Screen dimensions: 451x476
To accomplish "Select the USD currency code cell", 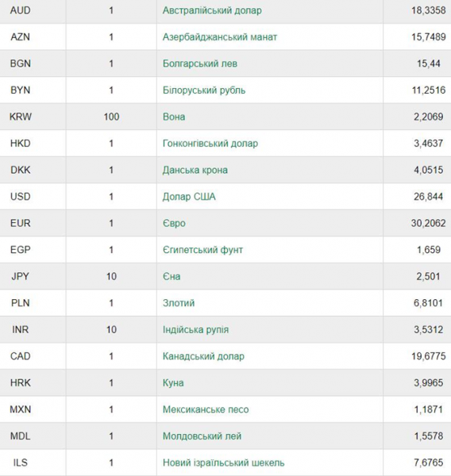I will tap(33, 197).
